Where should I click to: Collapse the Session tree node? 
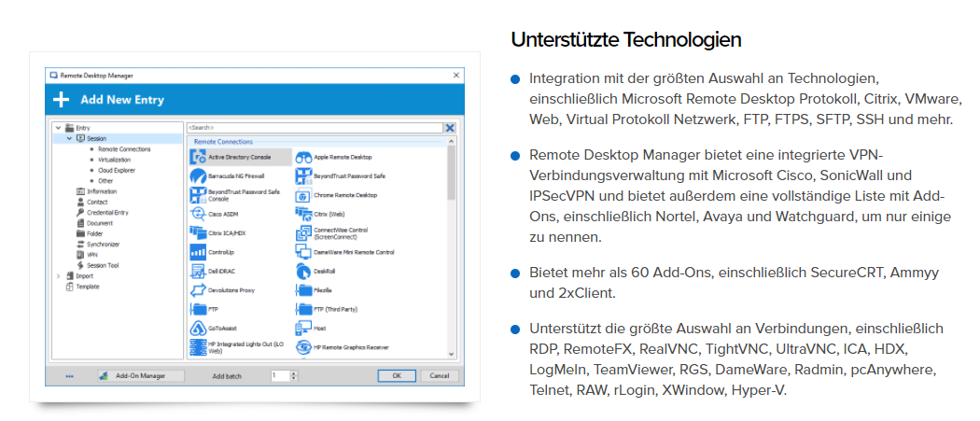(x=69, y=139)
